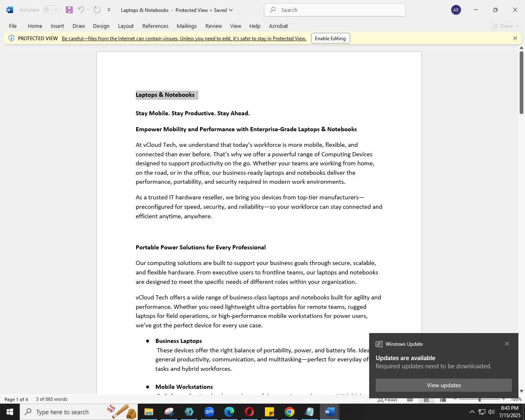Click the Enable Editing button
Screen dimensions: 525x420
point(331,38)
